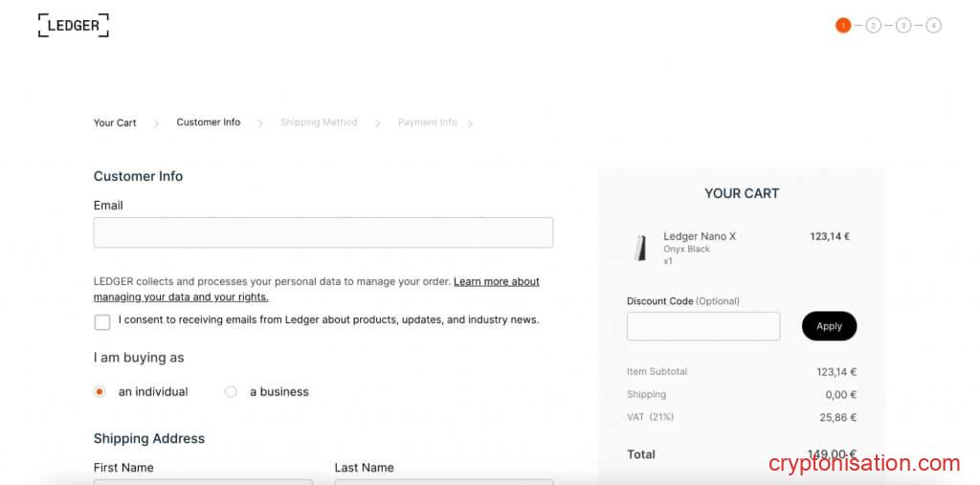Image resolution: width=980 pixels, height=485 pixels.
Task: Click into the Discount Code field
Action: click(703, 326)
